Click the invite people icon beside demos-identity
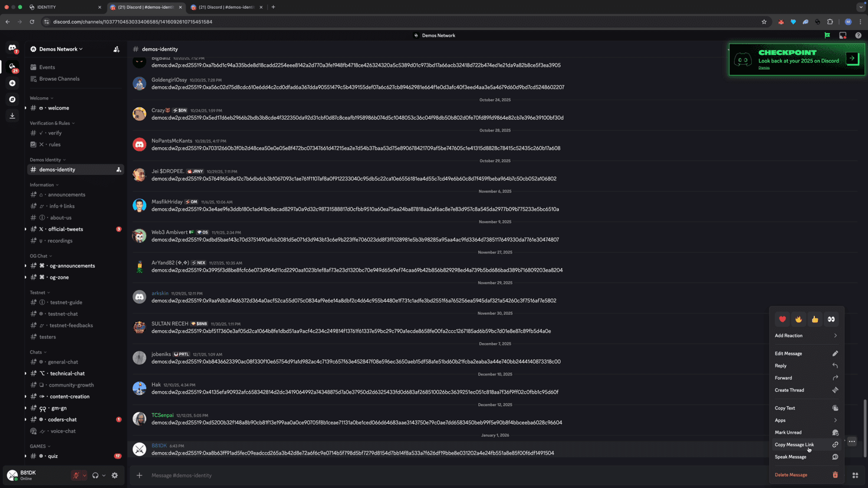 pyautogui.click(x=119, y=169)
